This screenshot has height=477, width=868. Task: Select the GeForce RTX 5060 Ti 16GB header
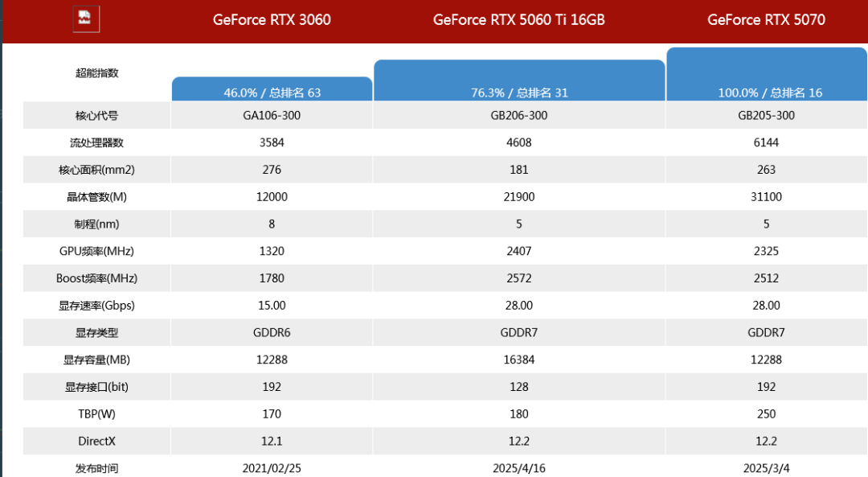(518, 20)
